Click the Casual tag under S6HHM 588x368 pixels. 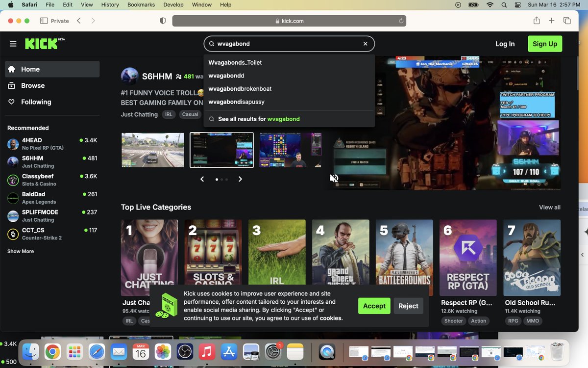(190, 114)
